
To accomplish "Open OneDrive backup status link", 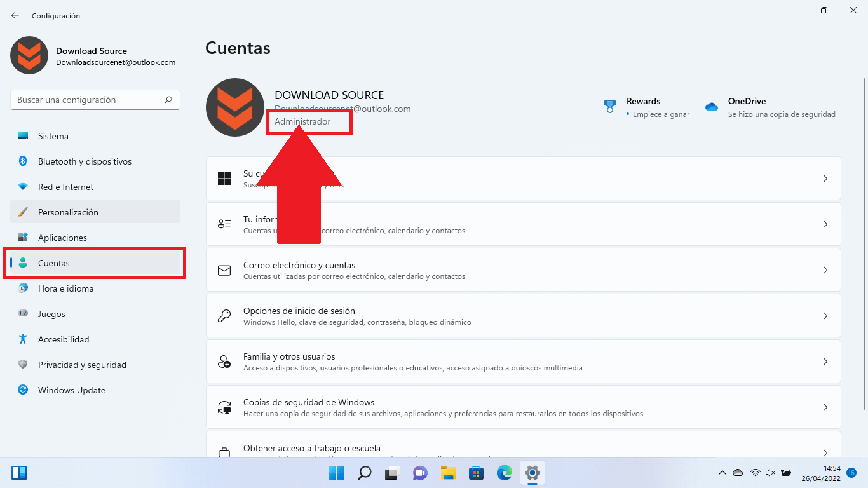I will (x=782, y=114).
